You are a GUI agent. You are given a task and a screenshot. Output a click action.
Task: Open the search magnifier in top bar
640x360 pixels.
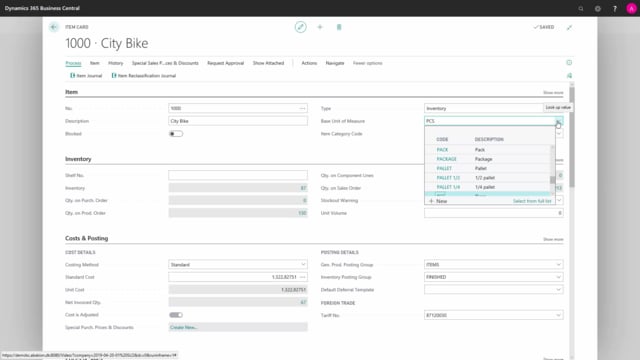tap(581, 8)
